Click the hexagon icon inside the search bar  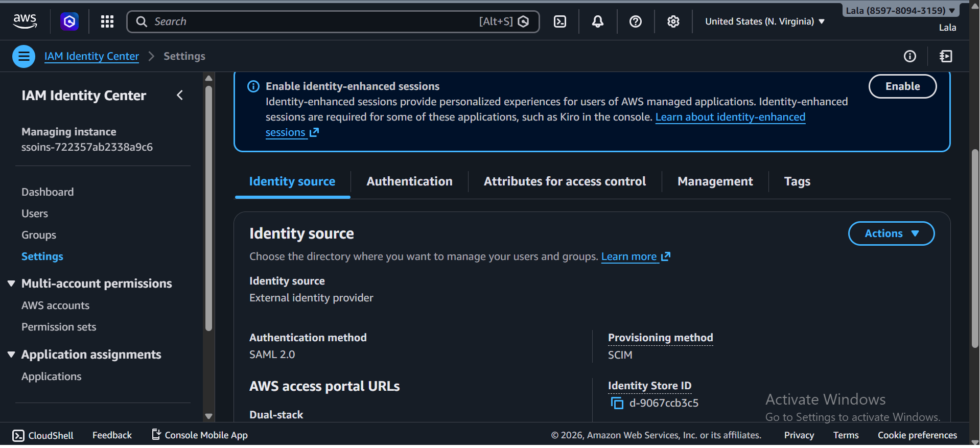click(523, 21)
